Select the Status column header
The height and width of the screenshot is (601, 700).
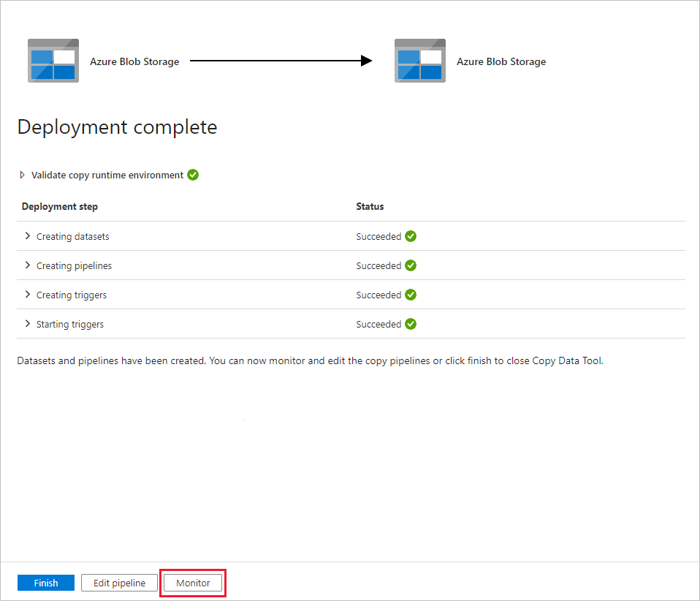tap(369, 206)
